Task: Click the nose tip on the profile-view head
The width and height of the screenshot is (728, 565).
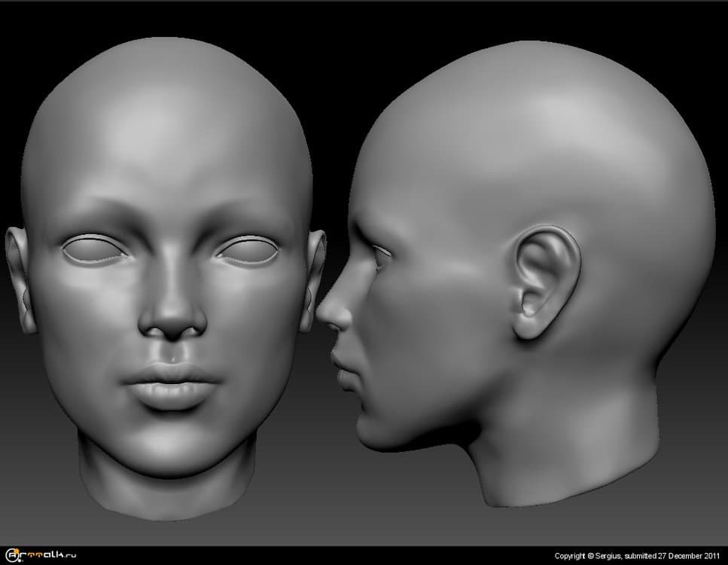Action: (x=324, y=315)
